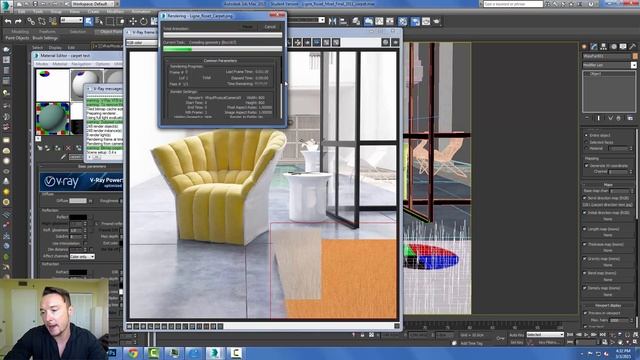The height and width of the screenshot is (360, 640).
Task: Toggle Gravity map checkbox
Action: pyautogui.click(x=585, y=258)
